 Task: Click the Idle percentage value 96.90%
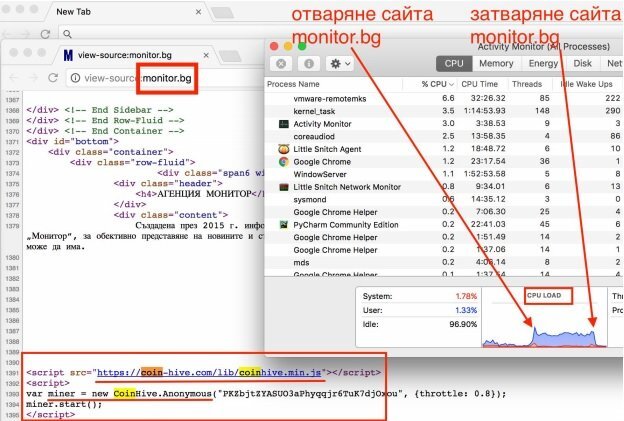point(463,324)
